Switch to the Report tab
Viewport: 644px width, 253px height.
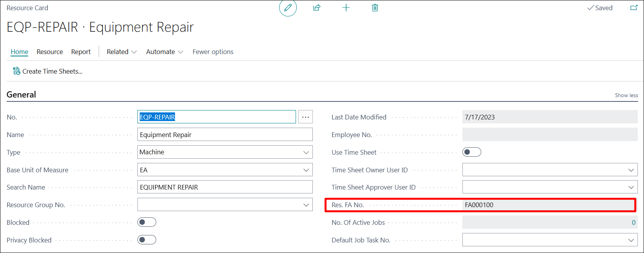[x=81, y=52]
